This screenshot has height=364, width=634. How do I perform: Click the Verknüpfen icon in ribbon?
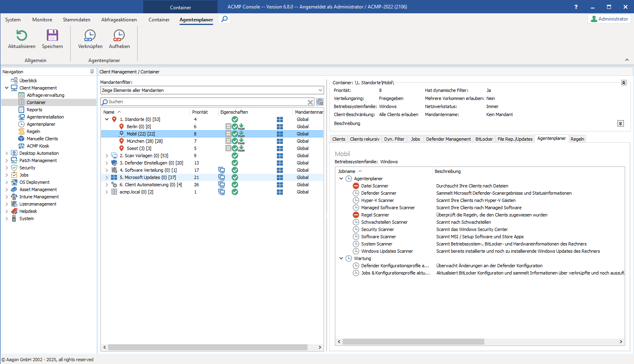coord(90,36)
